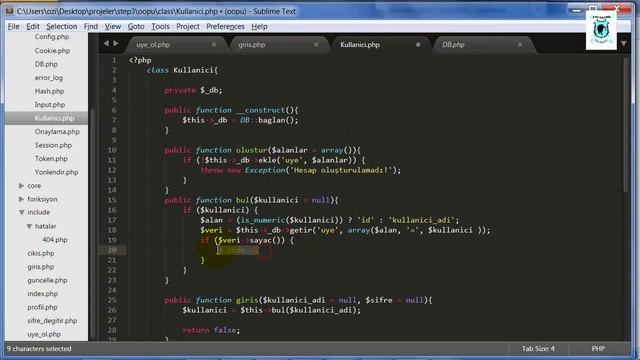The width and height of the screenshot is (640, 360).
Task: Open the Preferences menu
Action: coord(225,27)
